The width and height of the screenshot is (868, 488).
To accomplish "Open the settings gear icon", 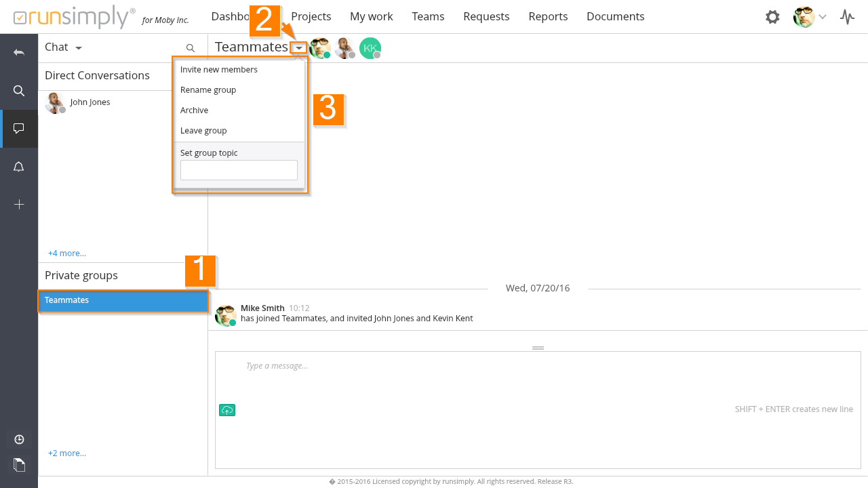I will (x=772, y=17).
